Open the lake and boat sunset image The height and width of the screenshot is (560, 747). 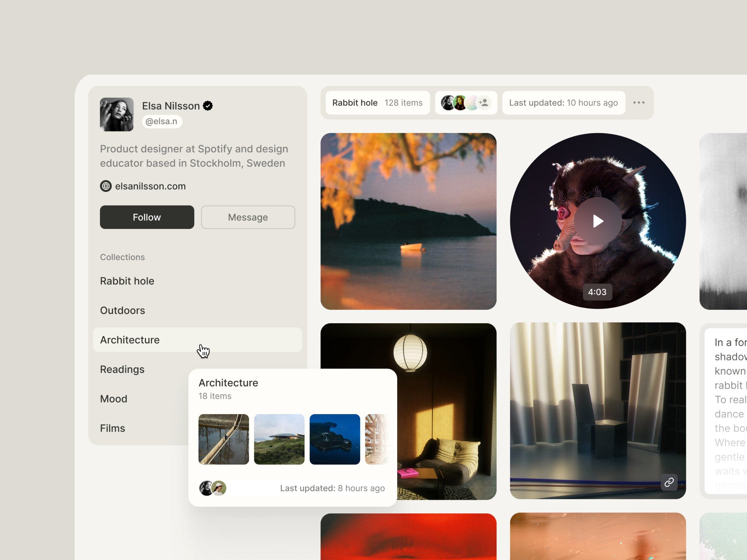[408, 221]
